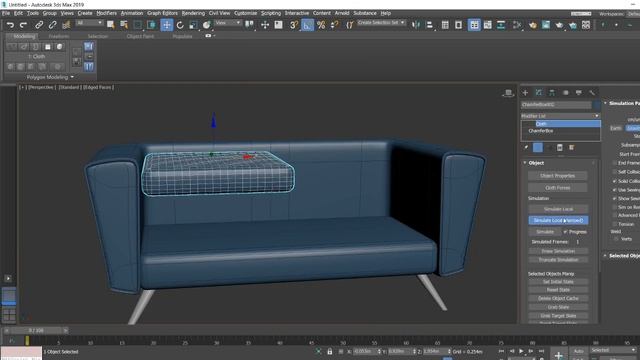The image size is (640, 360).
Task: Open the reference coordinate View dropdown
Action: tap(228, 23)
